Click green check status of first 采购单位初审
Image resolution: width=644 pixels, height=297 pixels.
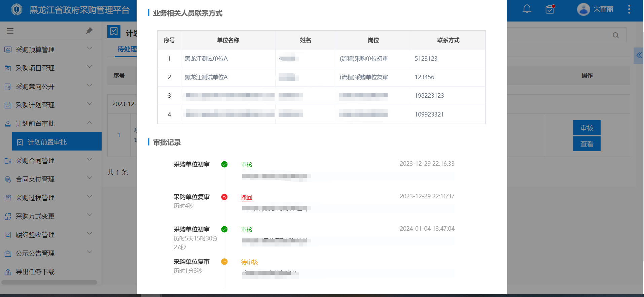pyautogui.click(x=224, y=164)
